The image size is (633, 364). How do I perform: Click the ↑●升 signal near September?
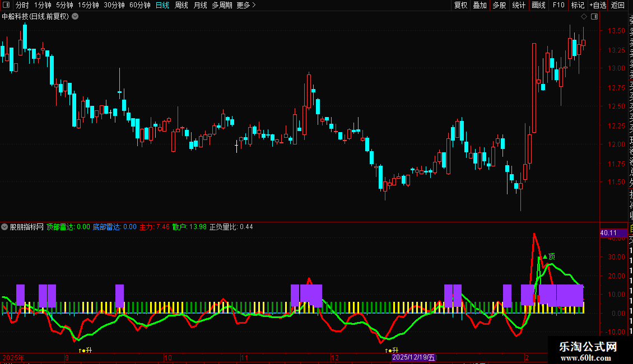click(85, 350)
